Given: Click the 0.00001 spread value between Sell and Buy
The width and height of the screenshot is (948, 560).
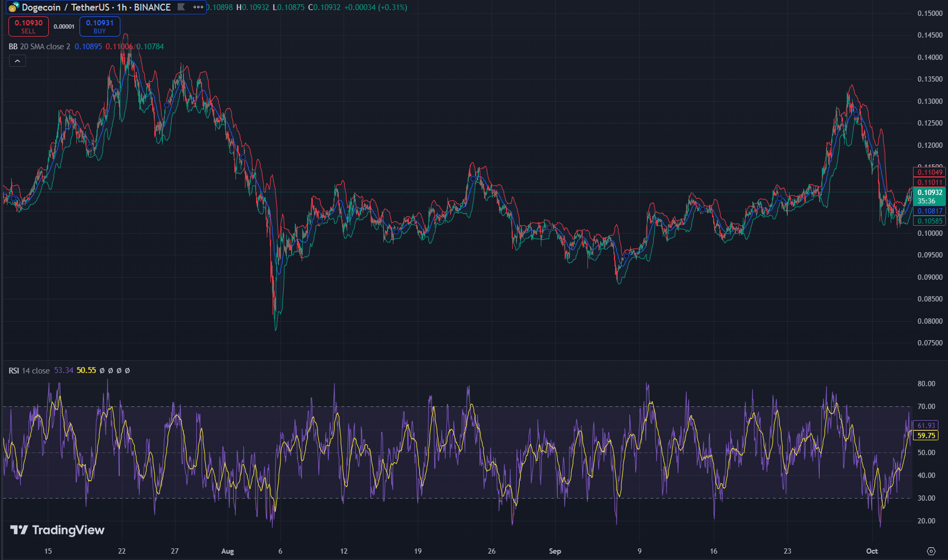Looking at the screenshot, I should (64, 26).
